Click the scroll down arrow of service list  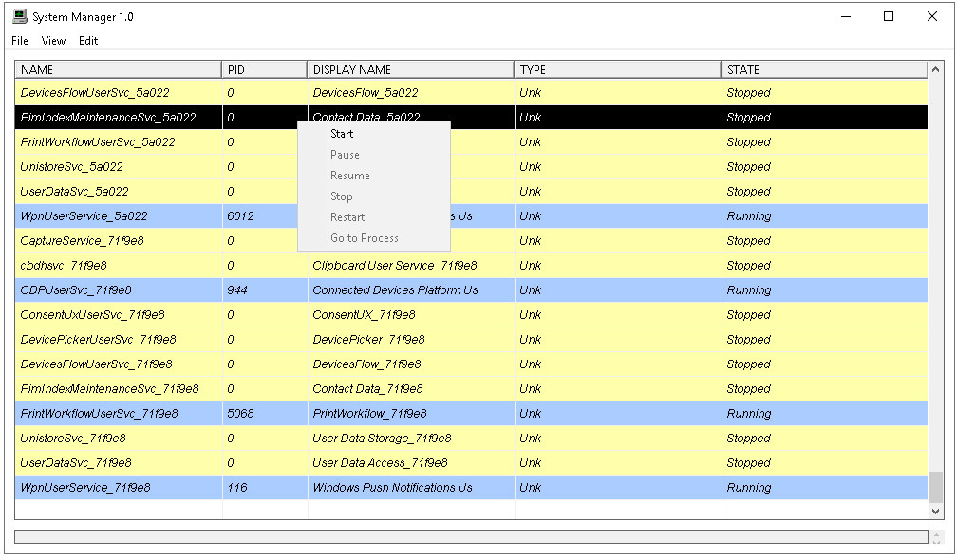pos(935,512)
